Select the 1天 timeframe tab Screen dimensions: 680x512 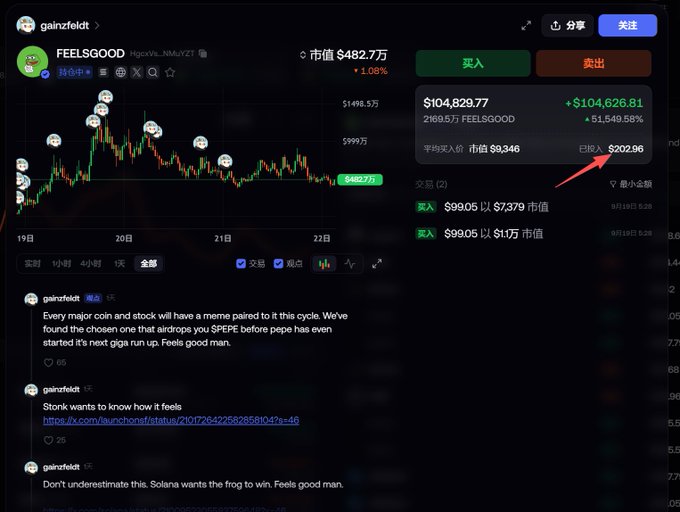click(119, 264)
